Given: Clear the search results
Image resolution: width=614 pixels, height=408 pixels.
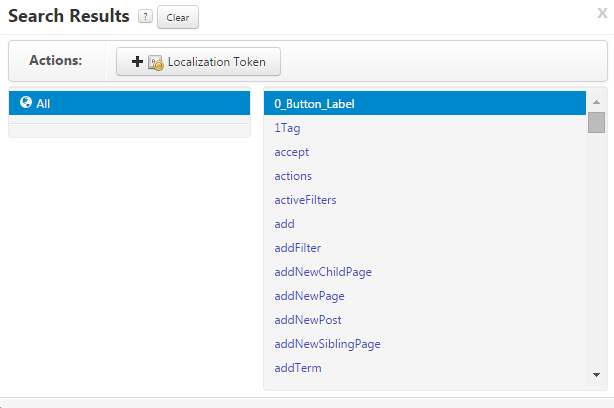Looking at the screenshot, I should [178, 17].
